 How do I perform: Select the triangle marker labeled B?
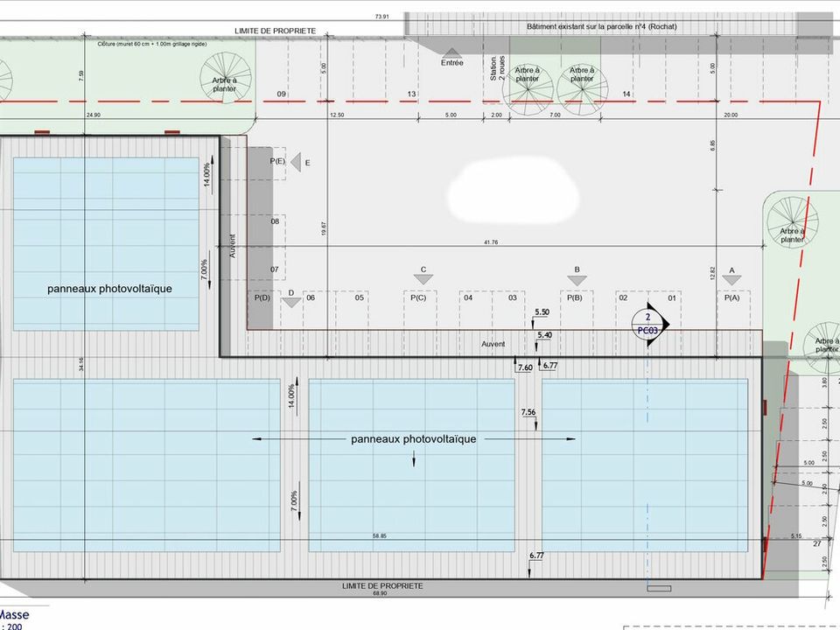(577, 280)
